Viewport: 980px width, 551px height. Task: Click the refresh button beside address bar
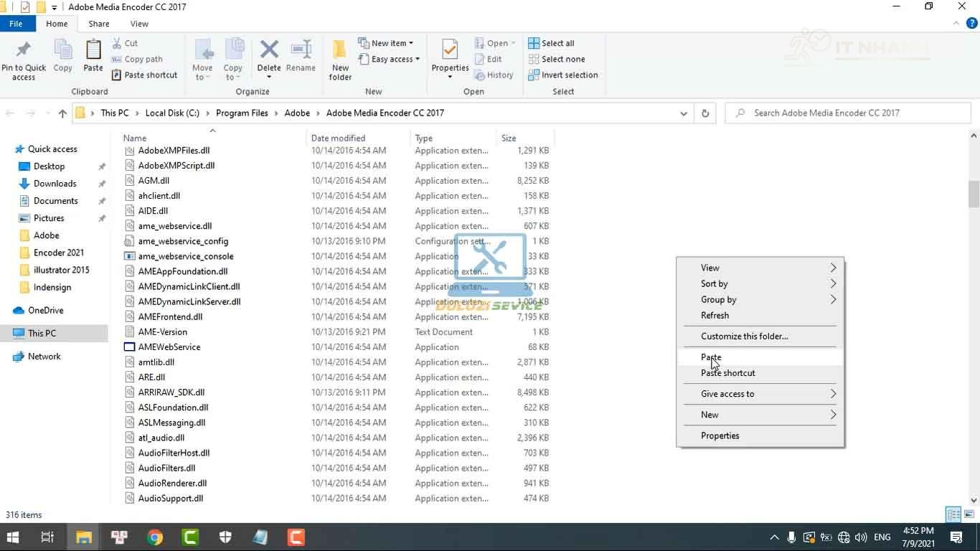(x=705, y=113)
